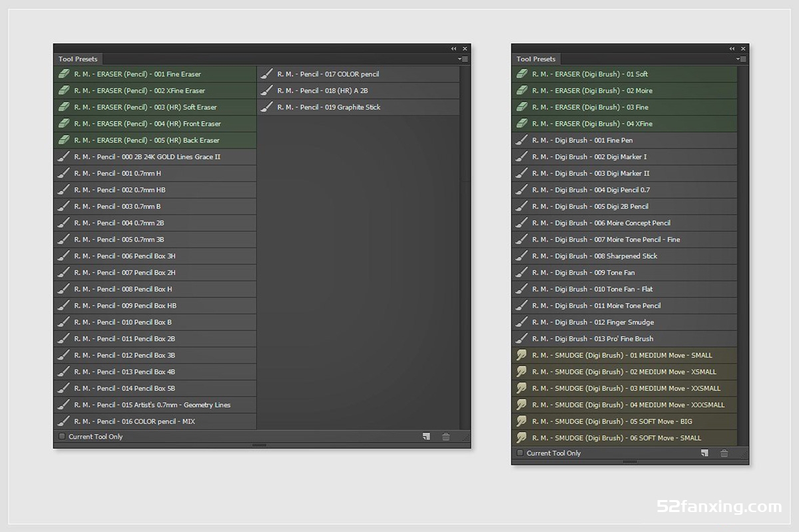Viewport: 799px width, 532px height.
Task: Select preset Digi Brush - 011 Moire Tone Pencil
Action: point(625,306)
